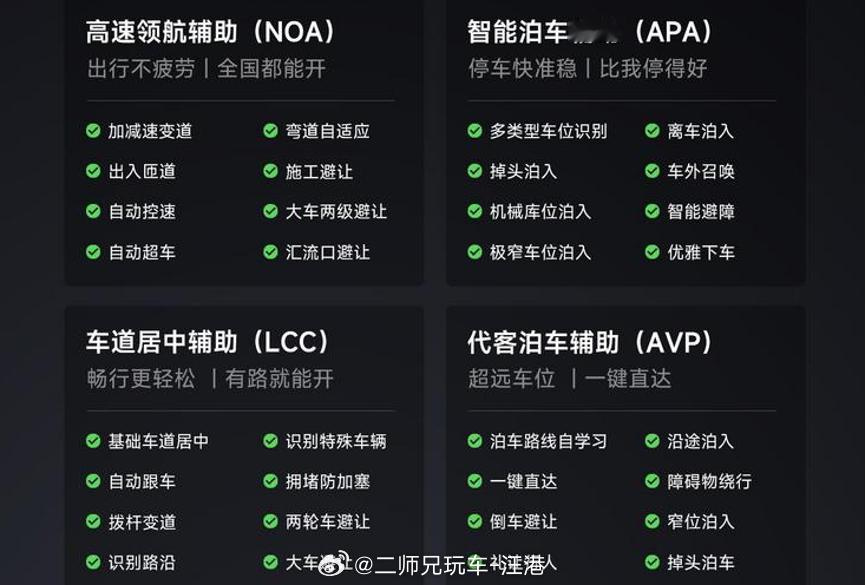Click the green check icon beside 沿途泊入
The height and width of the screenshot is (585, 866).
pyautogui.click(x=652, y=441)
